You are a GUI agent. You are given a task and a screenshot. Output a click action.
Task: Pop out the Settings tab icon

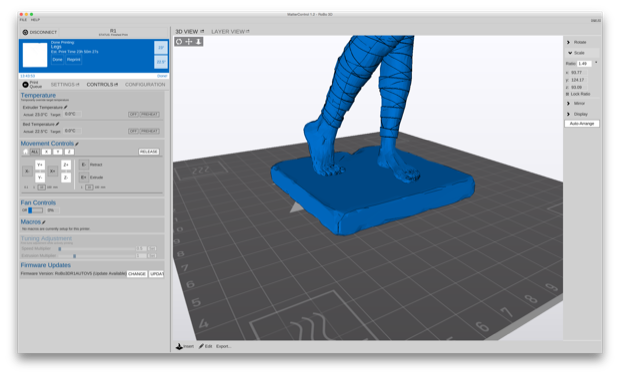(78, 85)
